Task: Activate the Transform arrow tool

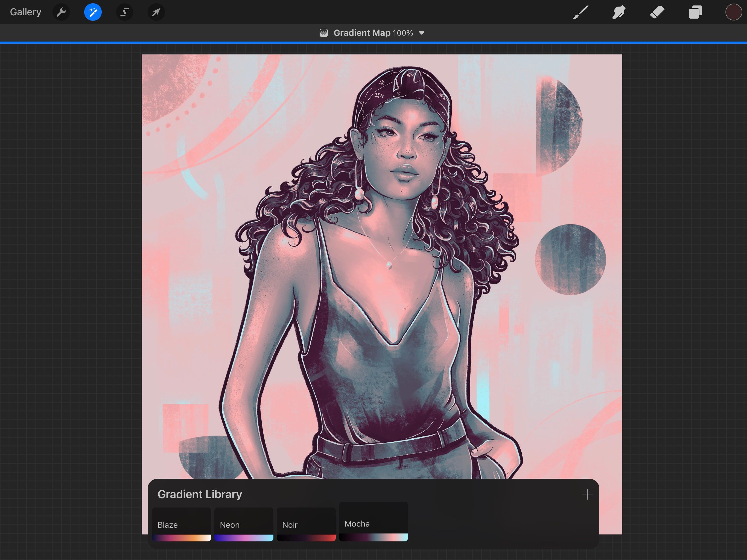Action: (156, 12)
